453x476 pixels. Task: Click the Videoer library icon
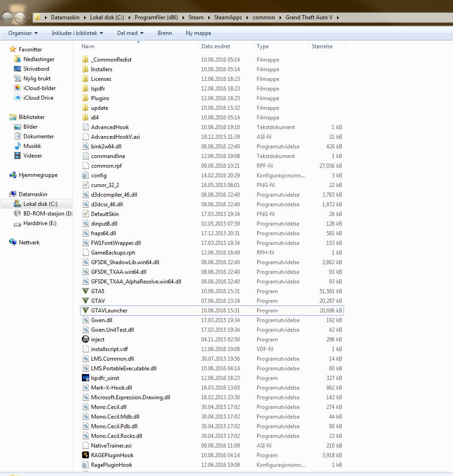point(17,156)
